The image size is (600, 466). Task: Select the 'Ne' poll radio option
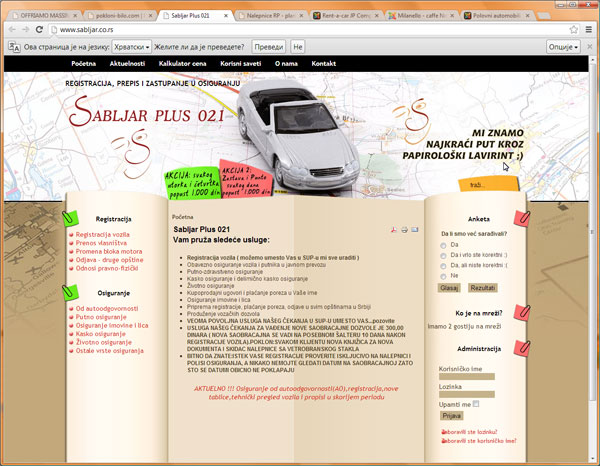pyautogui.click(x=443, y=274)
